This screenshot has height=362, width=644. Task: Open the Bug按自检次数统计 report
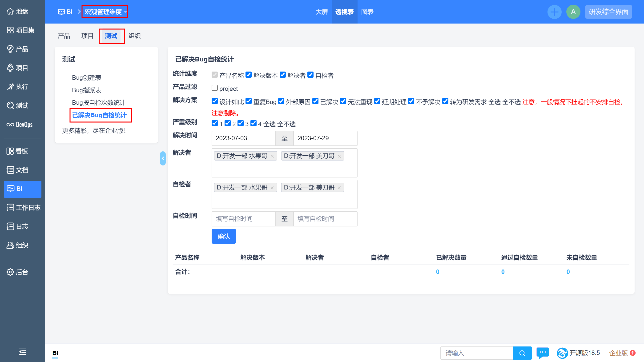click(x=99, y=103)
